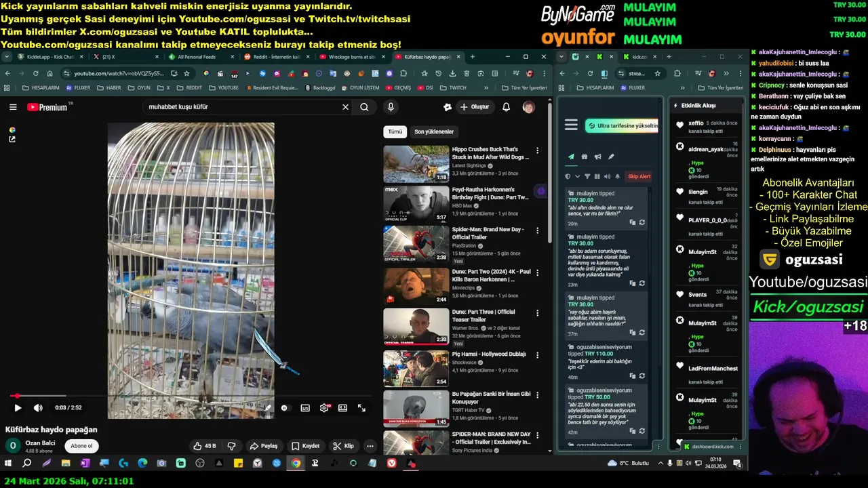Screen dimensions: 868x488
Task: Select the Kicklet pen tab icon
Action: (611, 157)
